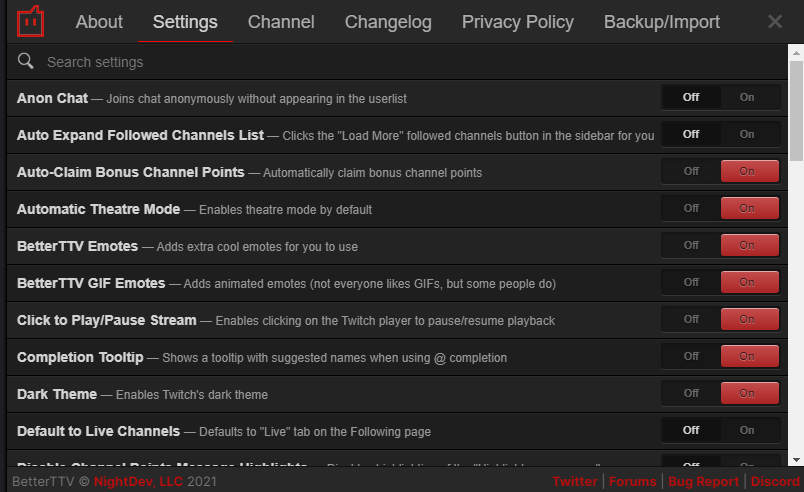
Task: Disable Automatic Theatre Mode
Action: 691,208
